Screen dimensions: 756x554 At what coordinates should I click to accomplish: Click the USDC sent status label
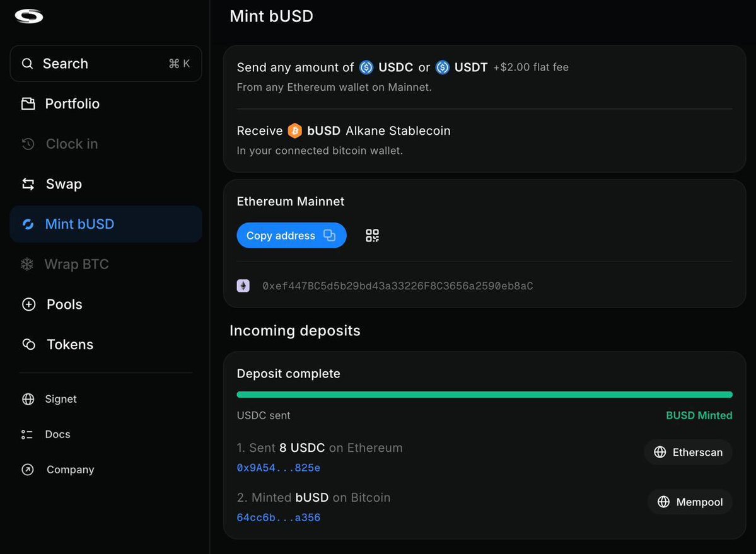click(264, 415)
